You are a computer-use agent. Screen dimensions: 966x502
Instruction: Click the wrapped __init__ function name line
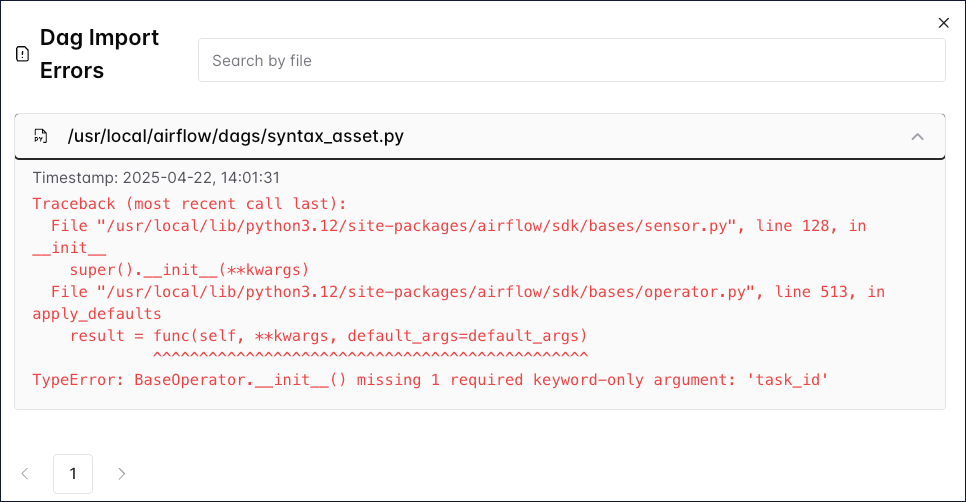click(69, 248)
